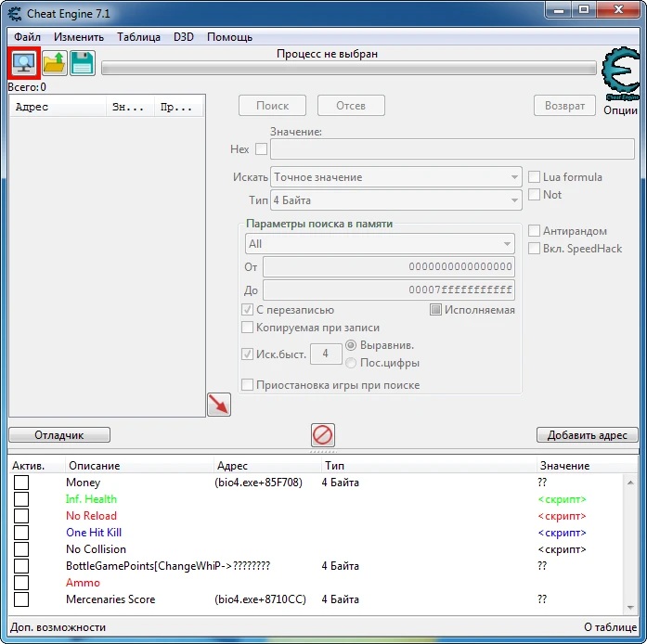Viewport: 647px width, 644px height.
Task: Activate the Mercenaries Score checkbox
Action: 21,599
